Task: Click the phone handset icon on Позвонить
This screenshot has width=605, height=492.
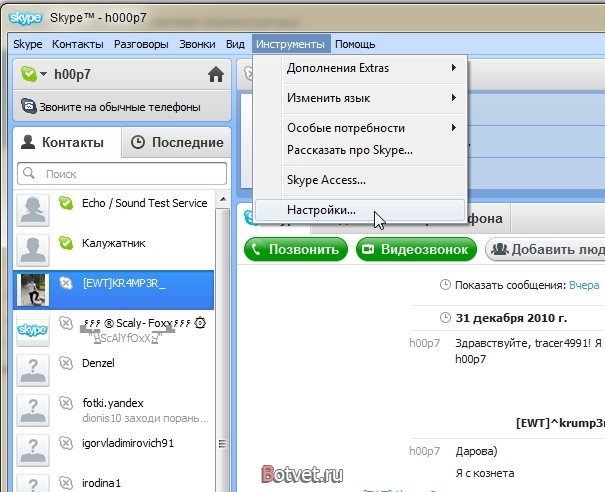Action: tap(256, 249)
